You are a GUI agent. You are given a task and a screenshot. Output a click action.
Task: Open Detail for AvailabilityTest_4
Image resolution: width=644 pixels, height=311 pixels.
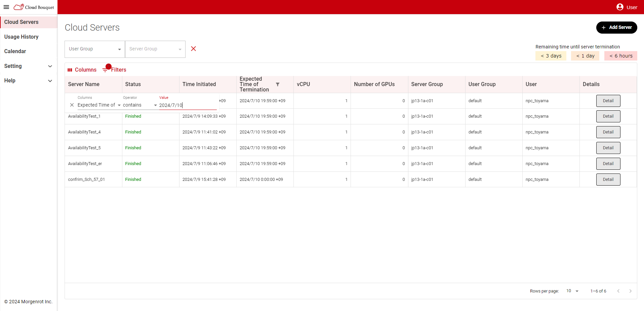[x=608, y=132]
